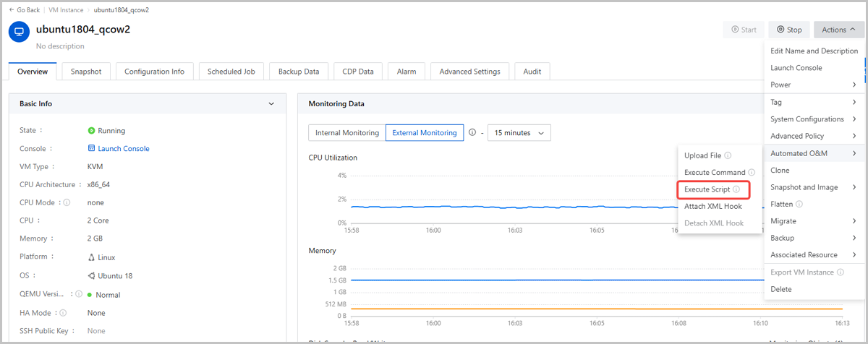Click the info icon next to Flatten
868x344 pixels.
pos(799,205)
